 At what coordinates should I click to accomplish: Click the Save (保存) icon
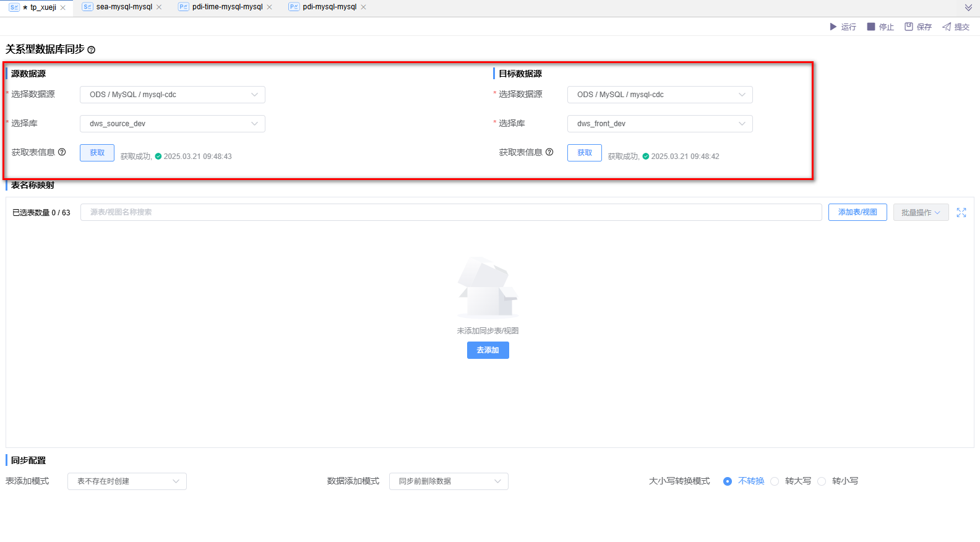909,27
